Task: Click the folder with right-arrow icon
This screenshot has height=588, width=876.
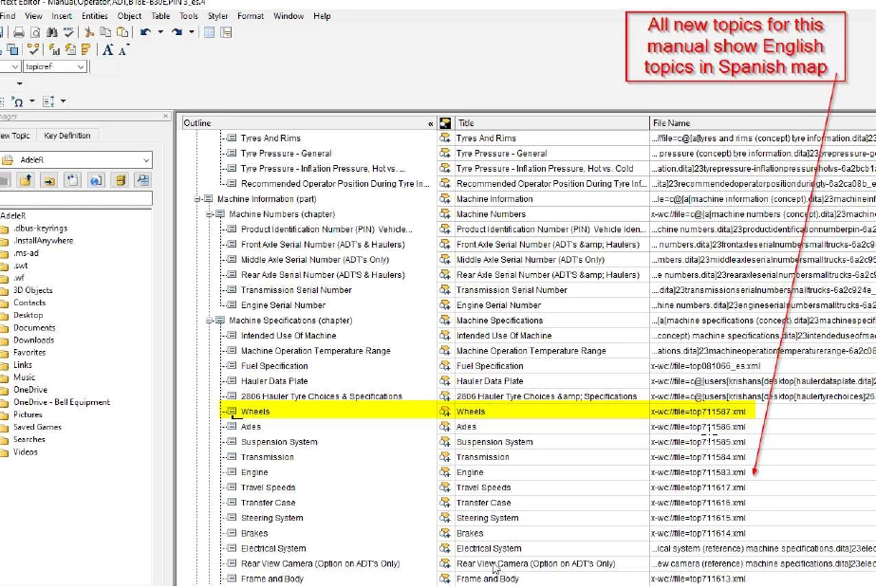Action: click(49, 180)
